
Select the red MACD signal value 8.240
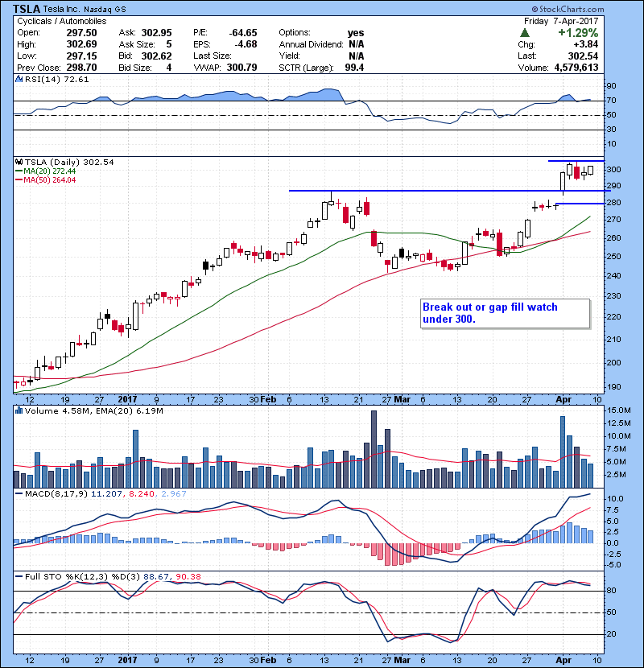click(x=142, y=494)
